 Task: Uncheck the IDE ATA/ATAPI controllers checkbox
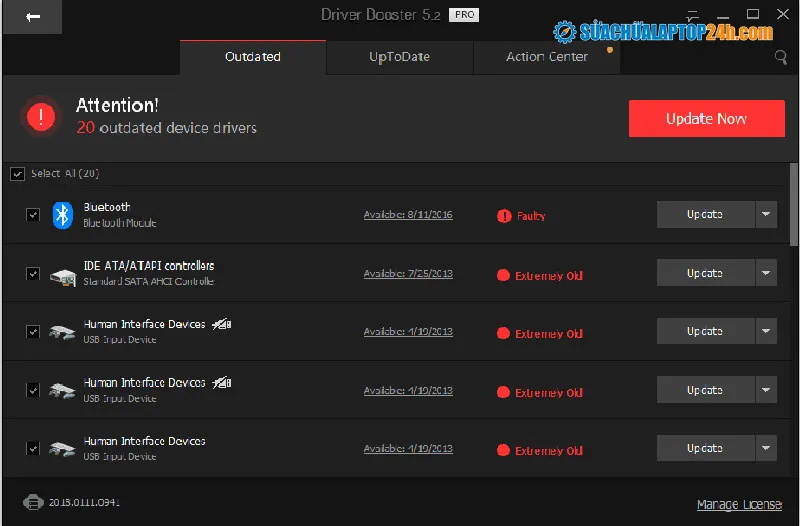click(x=33, y=273)
